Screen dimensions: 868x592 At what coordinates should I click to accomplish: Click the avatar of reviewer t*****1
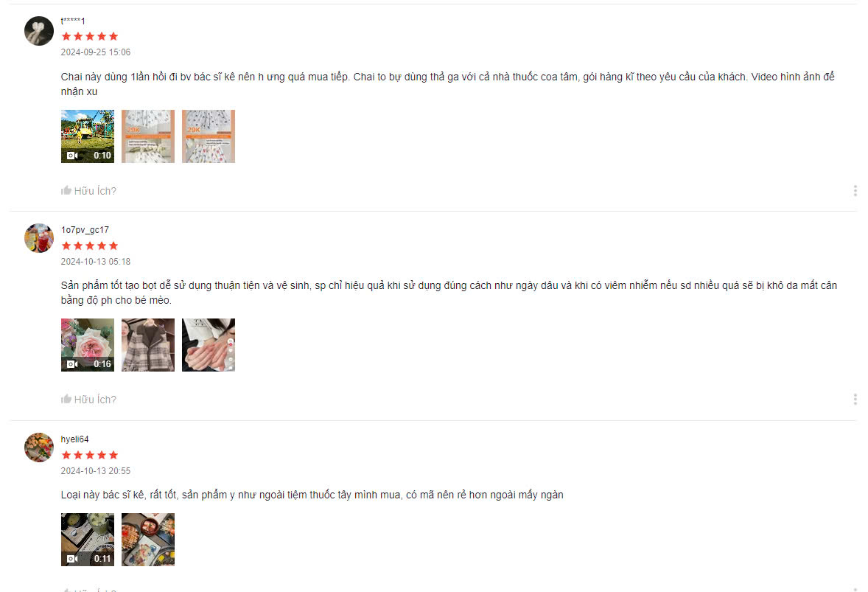(x=39, y=31)
